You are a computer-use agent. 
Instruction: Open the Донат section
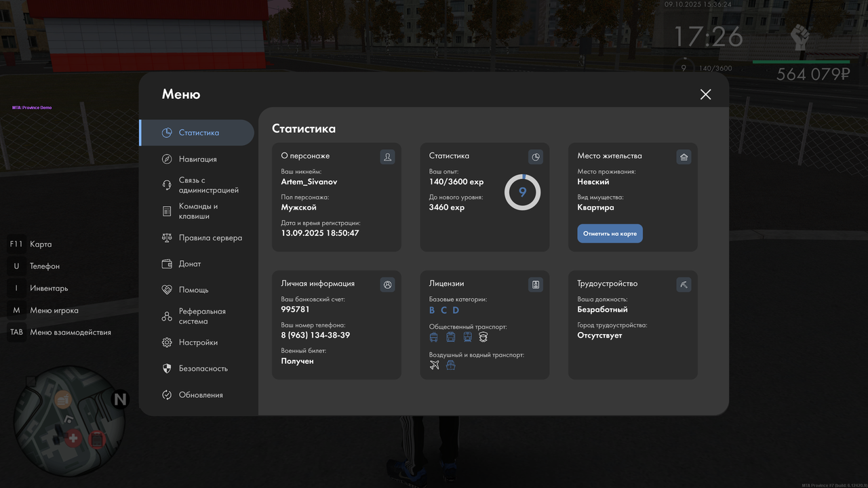tap(197, 264)
